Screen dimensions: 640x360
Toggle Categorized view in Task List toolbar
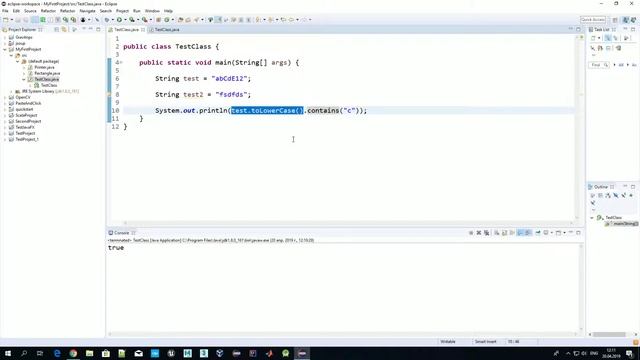click(x=608, y=38)
